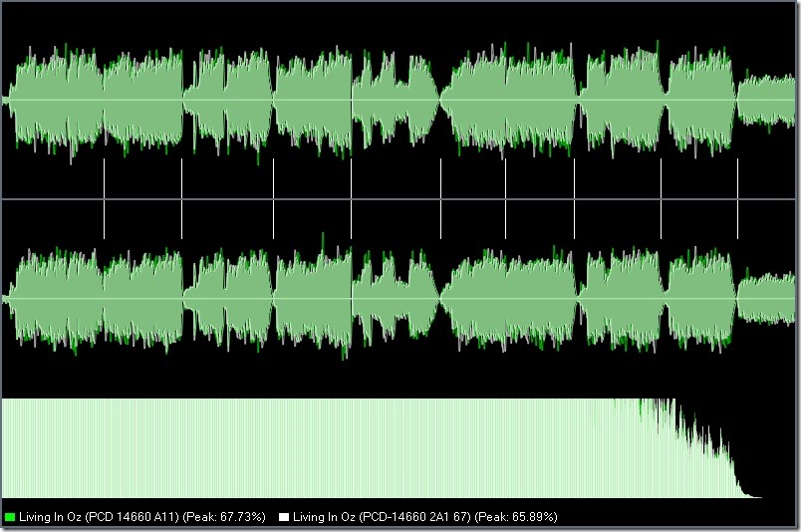Click the green legend swatch for PCD 14660 A11
This screenshot has width=801, height=532.
pyautogui.click(x=10, y=517)
